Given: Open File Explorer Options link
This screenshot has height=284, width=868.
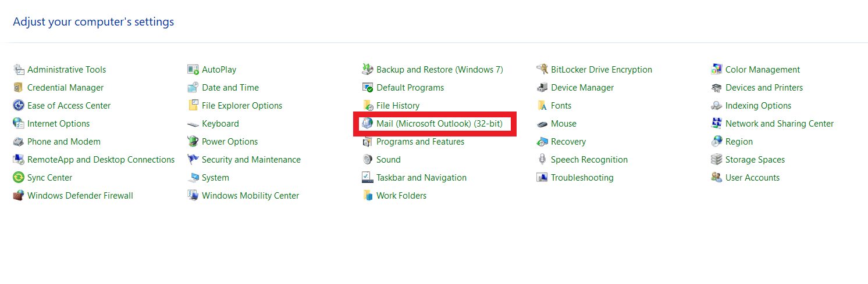Looking at the screenshot, I should tap(242, 106).
